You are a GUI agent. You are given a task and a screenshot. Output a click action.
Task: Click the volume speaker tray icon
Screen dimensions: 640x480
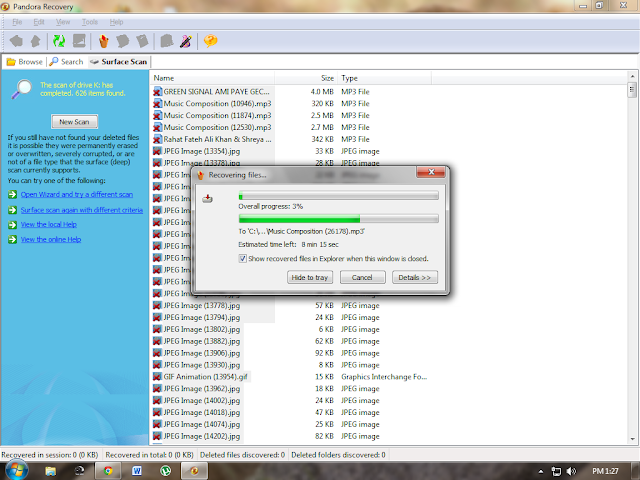(571, 471)
